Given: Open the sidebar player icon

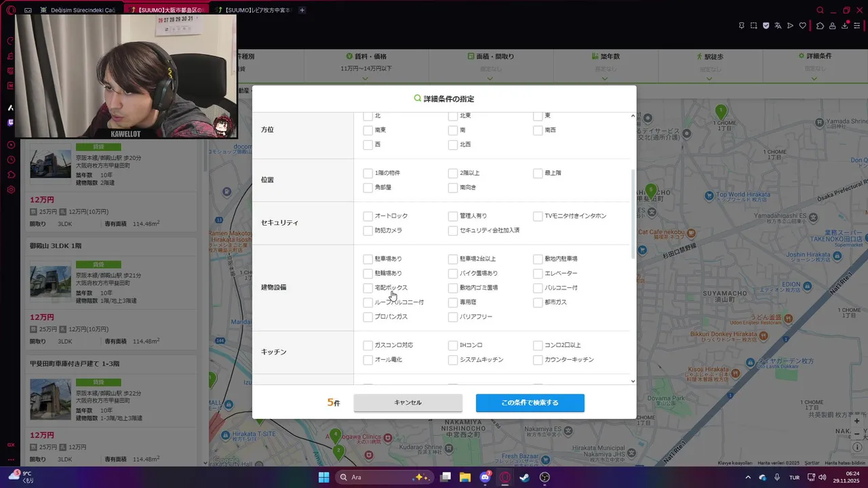Looking at the screenshot, I should (11, 145).
